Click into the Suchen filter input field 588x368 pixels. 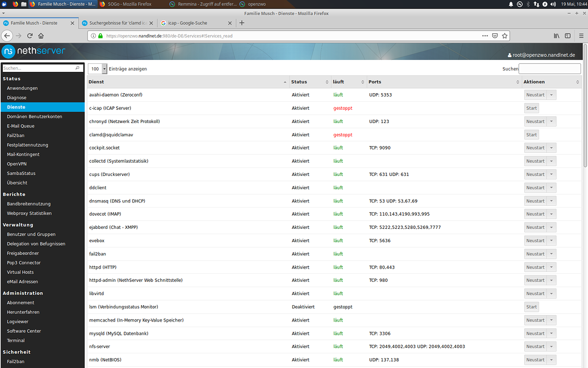pos(548,68)
